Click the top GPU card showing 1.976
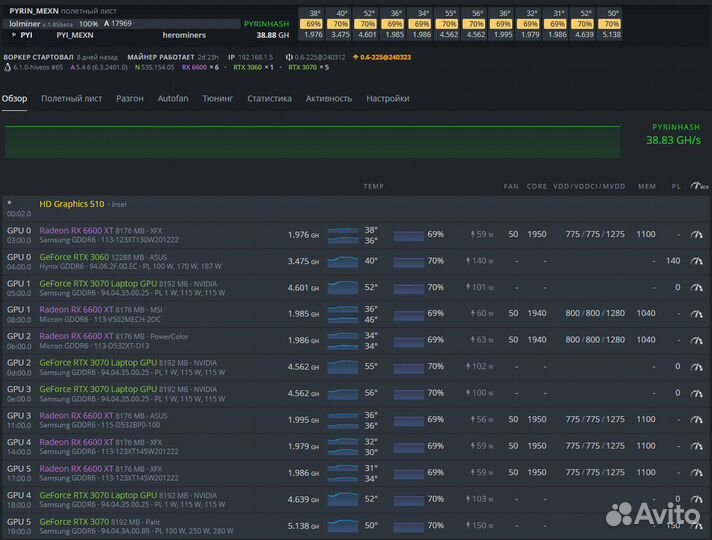 (313, 24)
